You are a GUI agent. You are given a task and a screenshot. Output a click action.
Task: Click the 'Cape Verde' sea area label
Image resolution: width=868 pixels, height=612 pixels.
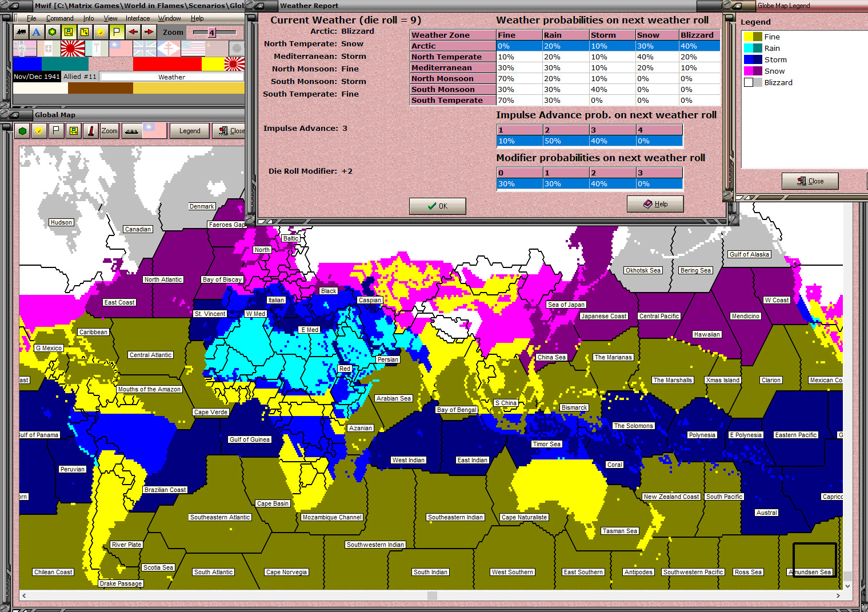coord(211,412)
